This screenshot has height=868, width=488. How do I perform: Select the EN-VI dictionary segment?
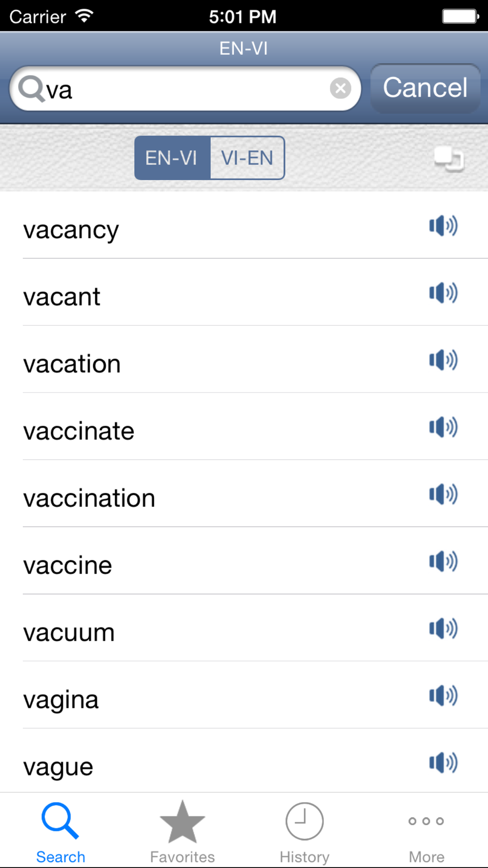coord(172,158)
